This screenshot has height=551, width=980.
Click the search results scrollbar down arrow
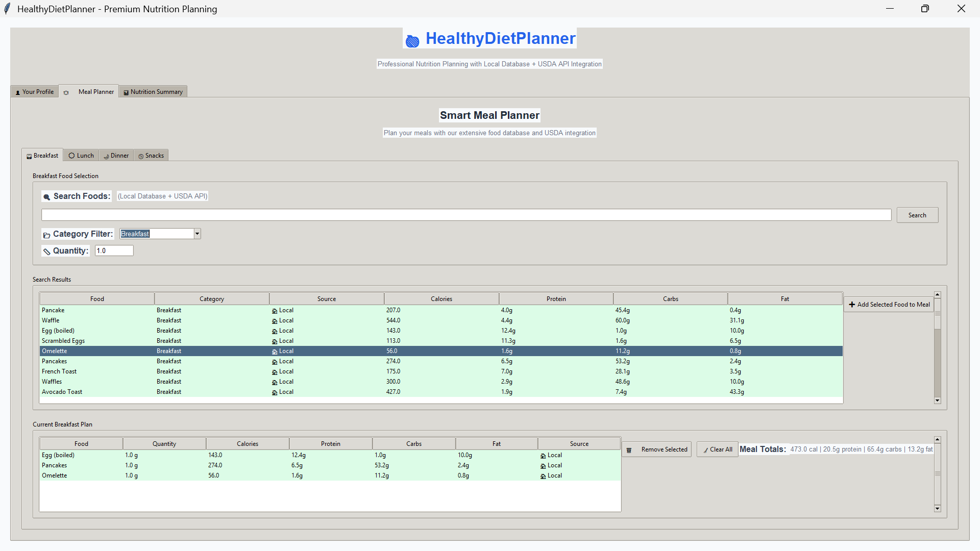click(938, 401)
